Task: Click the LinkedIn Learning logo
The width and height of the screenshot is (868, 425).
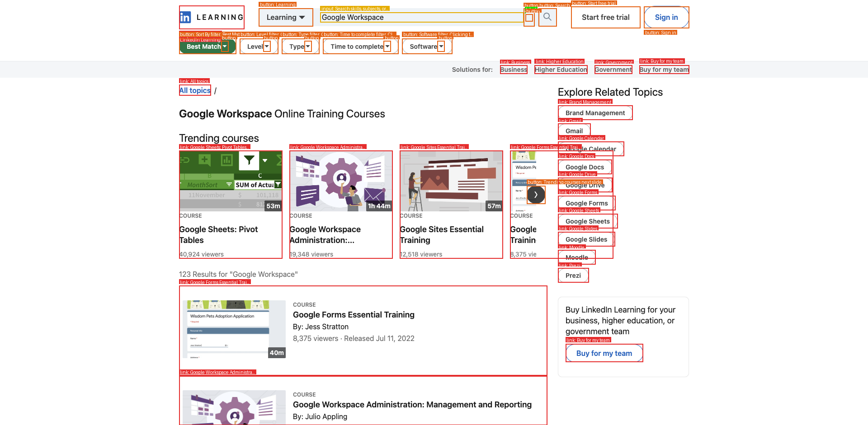Action: [211, 18]
